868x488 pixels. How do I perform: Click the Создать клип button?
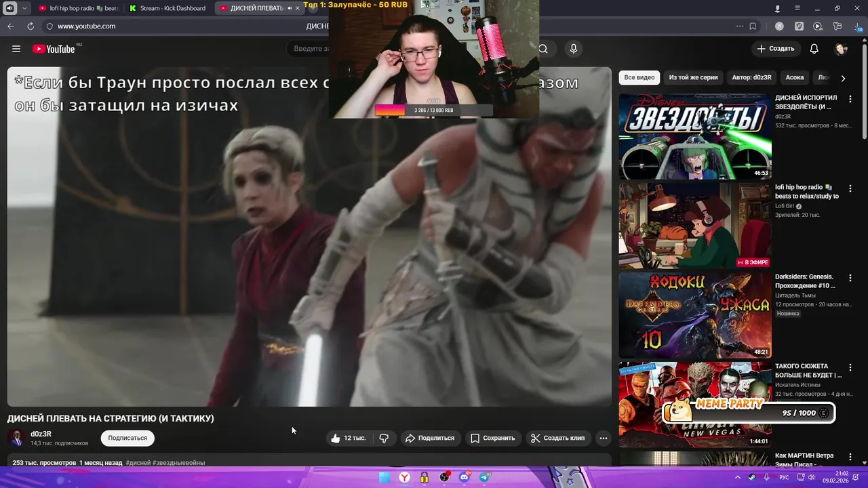(x=557, y=438)
